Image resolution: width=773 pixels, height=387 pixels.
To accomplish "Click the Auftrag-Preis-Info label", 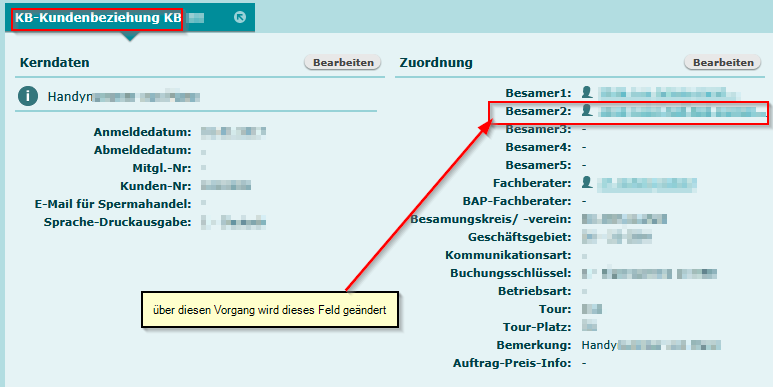I will point(512,363).
